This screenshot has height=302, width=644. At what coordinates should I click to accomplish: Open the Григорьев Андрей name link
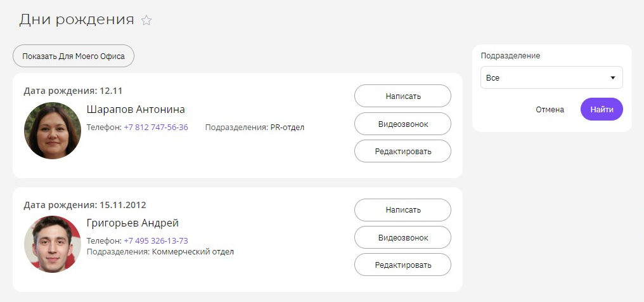point(132,223)
